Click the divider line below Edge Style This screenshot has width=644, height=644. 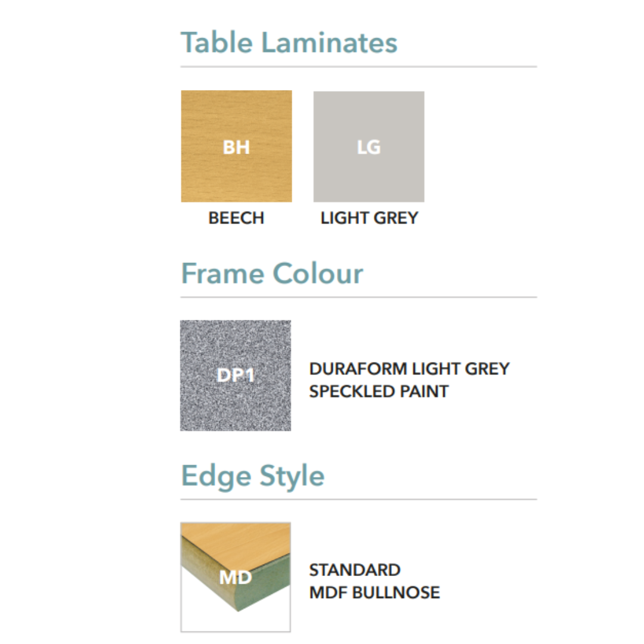coord(358,499)
